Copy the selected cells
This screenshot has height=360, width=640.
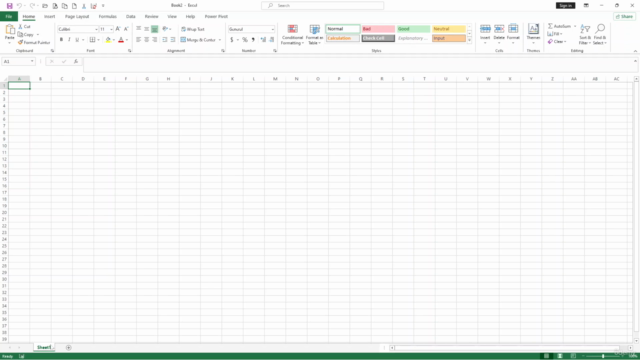(x=26, y=35)
